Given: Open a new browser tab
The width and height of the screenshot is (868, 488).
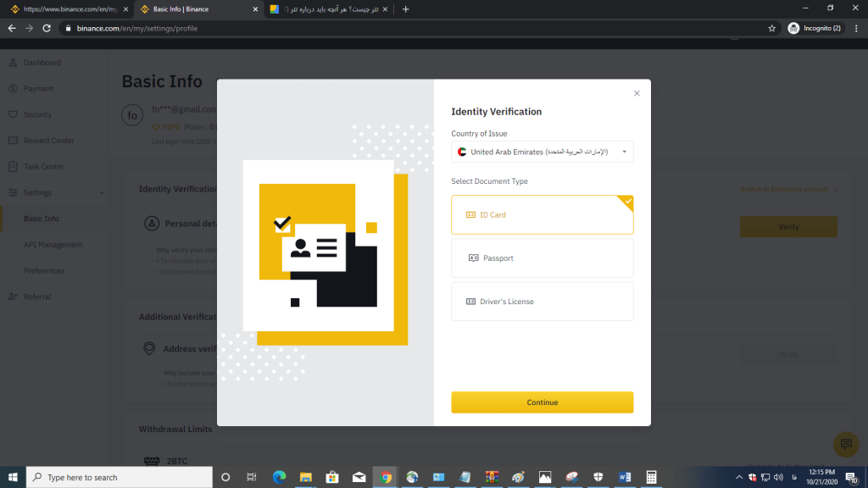Looking at the screenshot, I should coord(406,9).
